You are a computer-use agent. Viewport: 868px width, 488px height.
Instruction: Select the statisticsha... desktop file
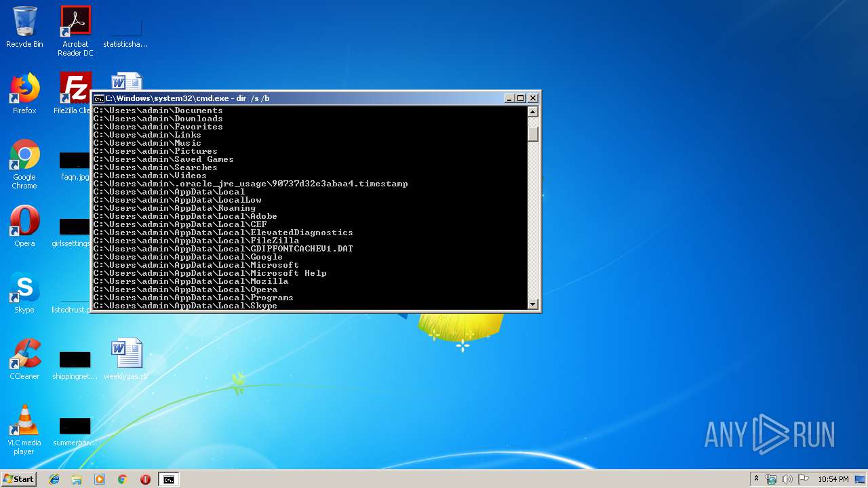pos(125,31)
